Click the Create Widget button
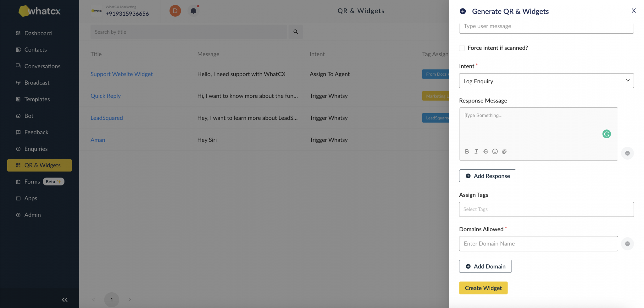The height and width of the screenshot is (308, 644). (x=483, y=288)
